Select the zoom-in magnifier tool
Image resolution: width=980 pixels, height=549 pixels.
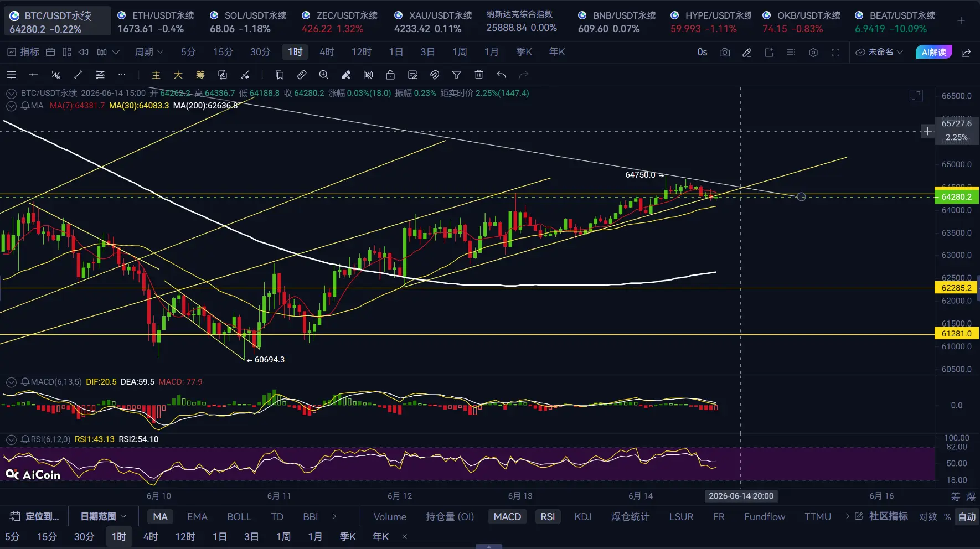click(324, 75)
